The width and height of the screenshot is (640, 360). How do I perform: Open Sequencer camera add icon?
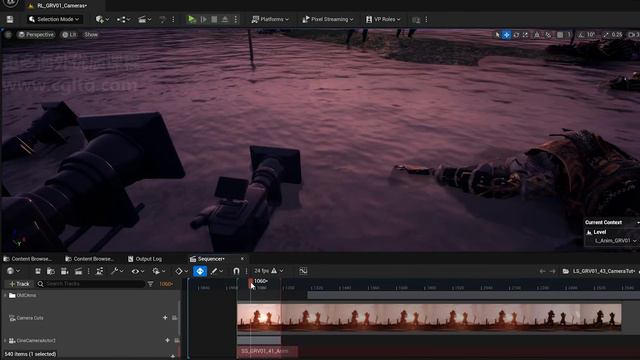click(64, 271)
